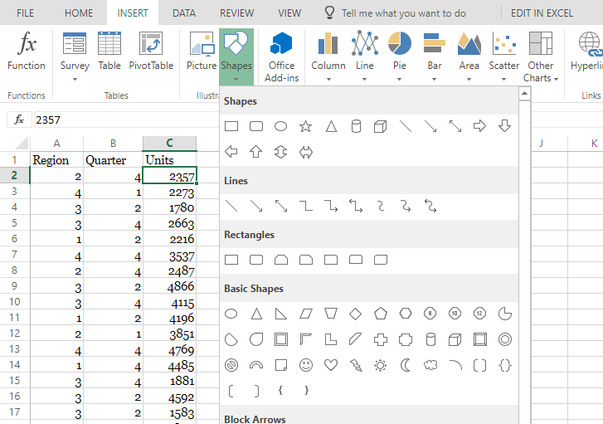Select the down block arrow shape
603x424 pixels.
tap(505, 126)
